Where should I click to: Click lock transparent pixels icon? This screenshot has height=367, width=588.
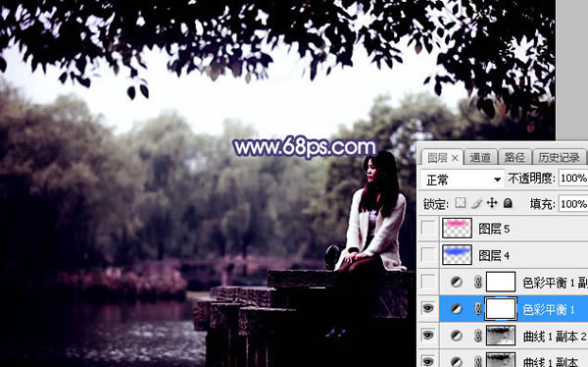tap(461, 203)
